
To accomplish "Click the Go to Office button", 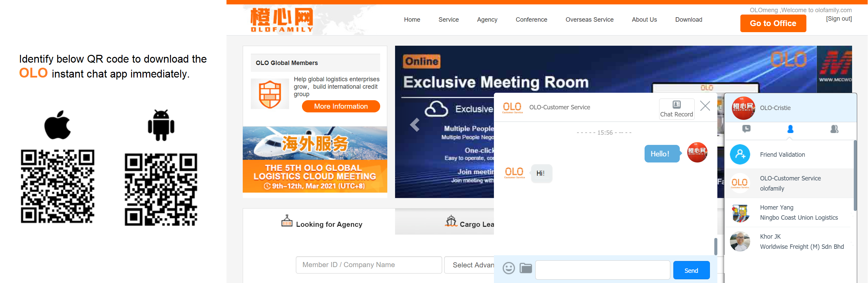I will point(773,23).
